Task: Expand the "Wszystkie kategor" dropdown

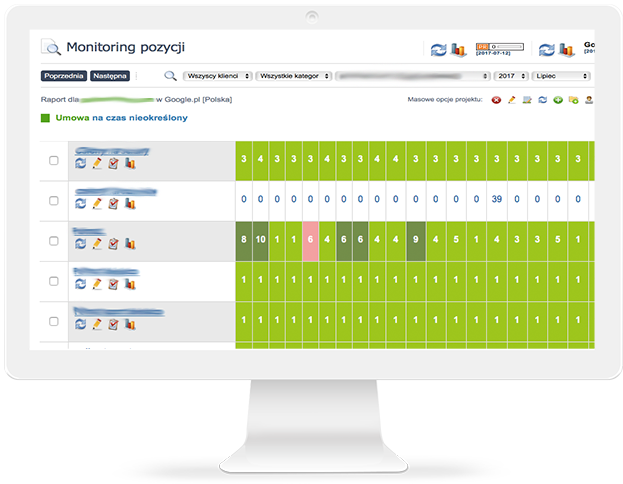Action: coord(293,76)
